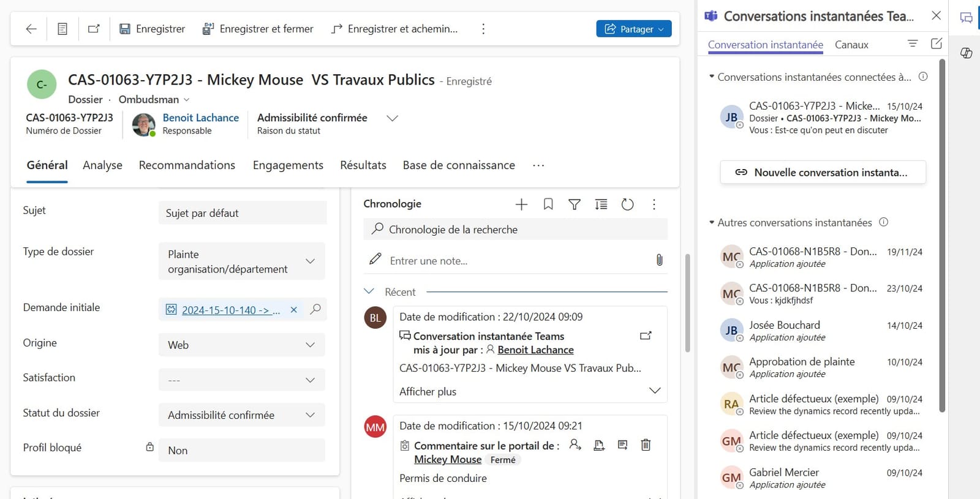Viewport: 980px width, 499px height.
Task: Open the command bar overflow menu
Action: (483, 29)
